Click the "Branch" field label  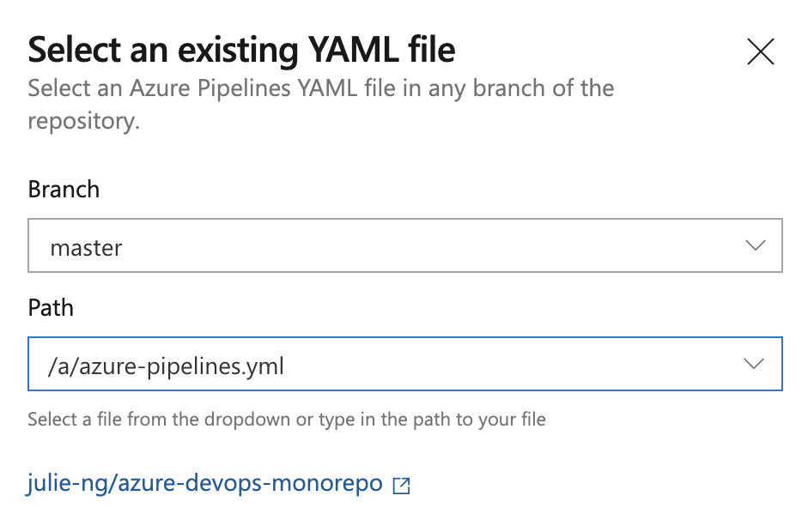(x=64, y=189)
